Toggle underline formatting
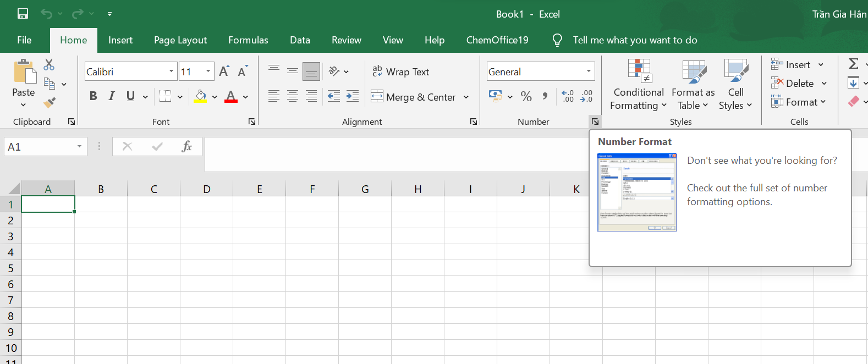The width and height of the screenshot is (868, 364). point(130,96)
